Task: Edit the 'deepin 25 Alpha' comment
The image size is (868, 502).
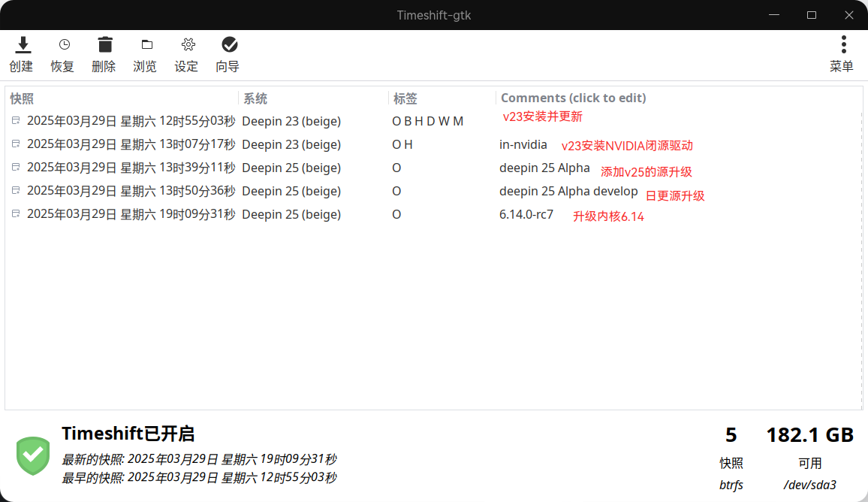Action: click(544, 168)
